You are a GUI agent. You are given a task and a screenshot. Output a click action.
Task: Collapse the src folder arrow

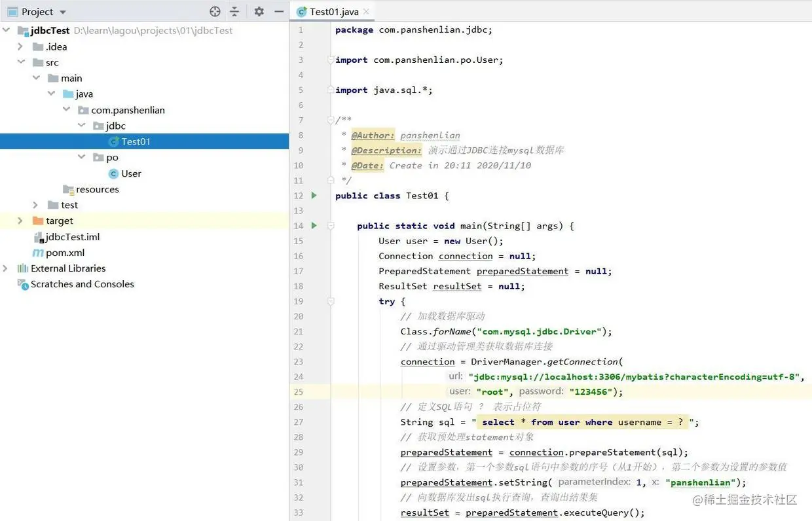click(20, 62)
